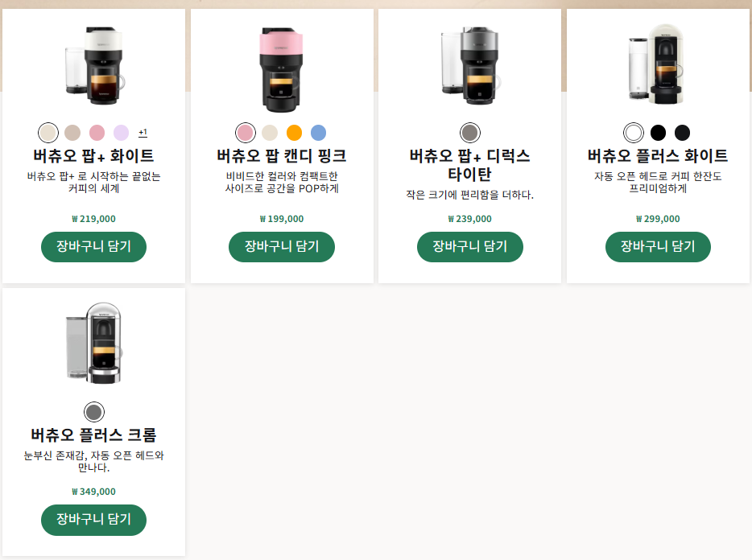This screenshot has width=752, height=560.
Task: Add 버츄오 팝+ 화이트 to cart
Action: [x=93, y=247]
